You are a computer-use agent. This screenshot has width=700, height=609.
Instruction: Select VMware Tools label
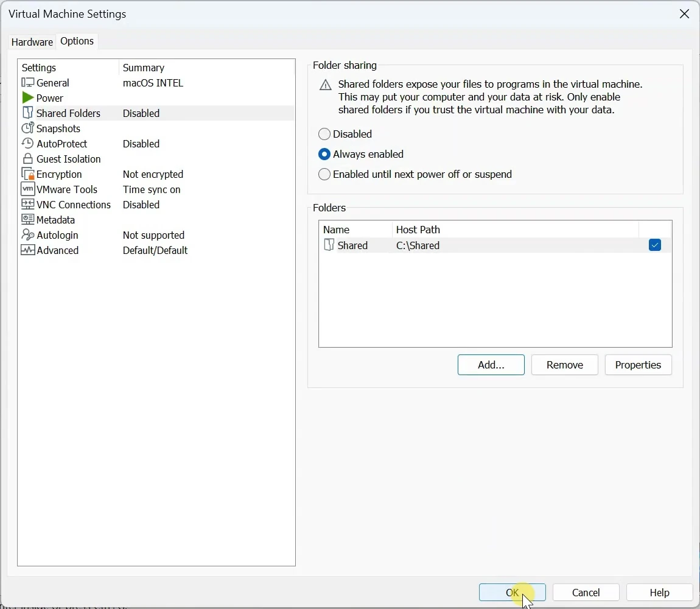pos(67,189)
